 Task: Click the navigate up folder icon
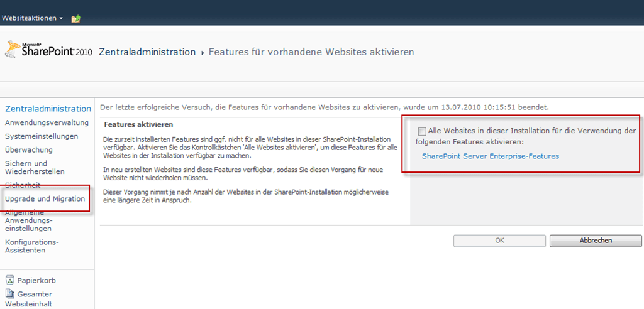click(x=76, y=18)
